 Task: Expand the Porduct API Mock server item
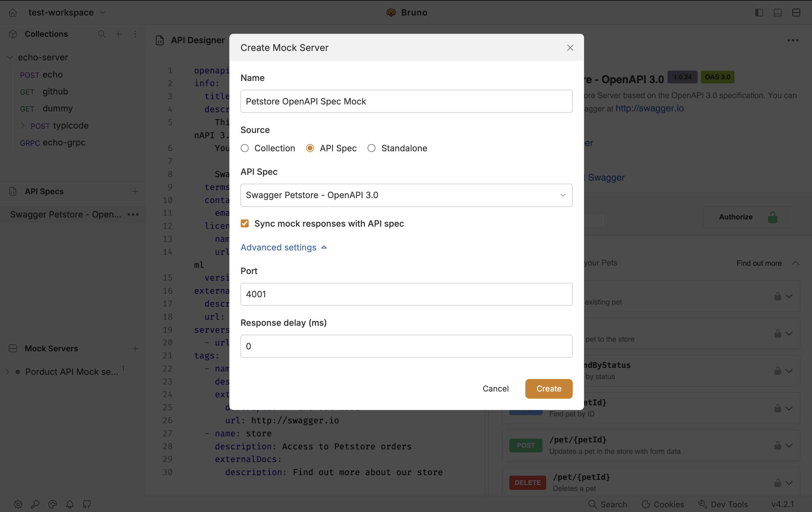[x=7, y=372]
